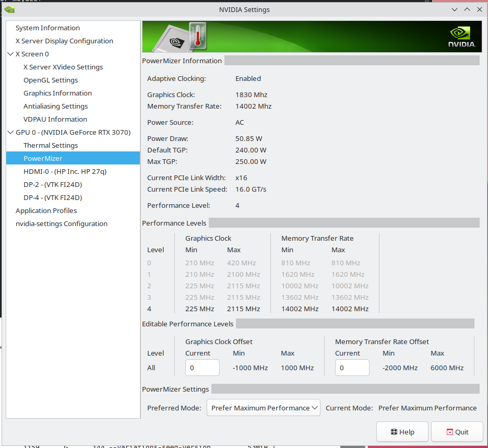The image size is (488, 448).
Task: Open DP-2 VTK FI24D display settings
Action: tap(53, 185)
